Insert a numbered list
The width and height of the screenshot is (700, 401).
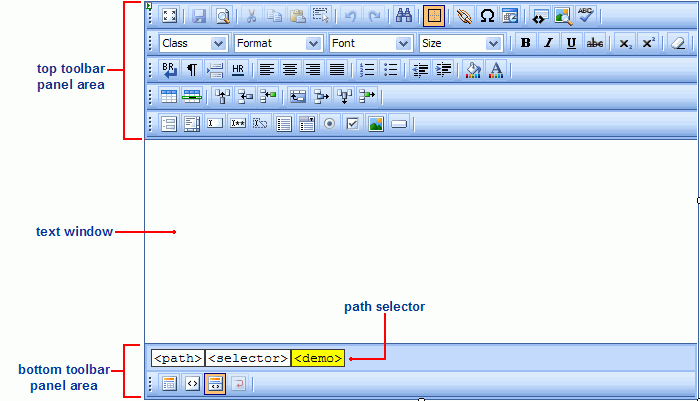(x=367, y=70)
